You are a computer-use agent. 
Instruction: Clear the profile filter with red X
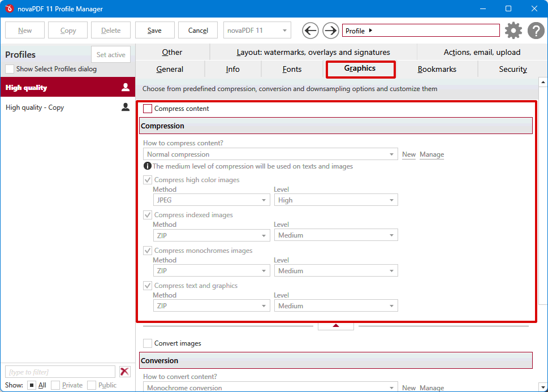(x=124, y=372)
